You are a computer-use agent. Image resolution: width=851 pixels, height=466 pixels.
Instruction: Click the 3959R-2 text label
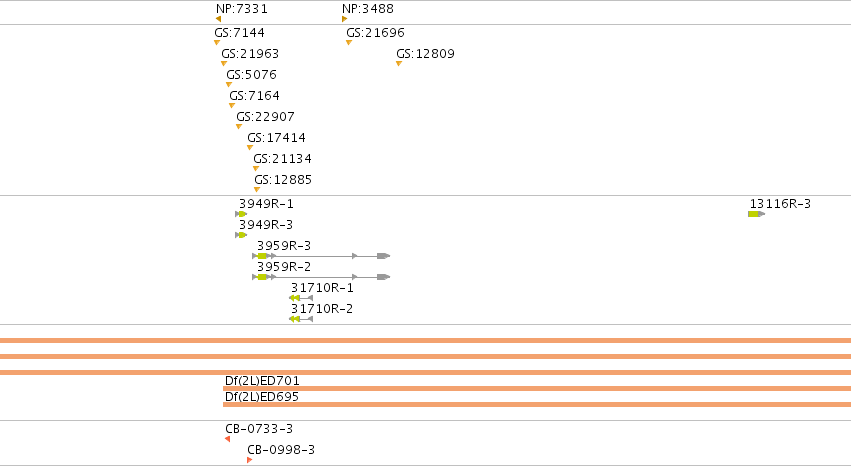click(284, 267)
